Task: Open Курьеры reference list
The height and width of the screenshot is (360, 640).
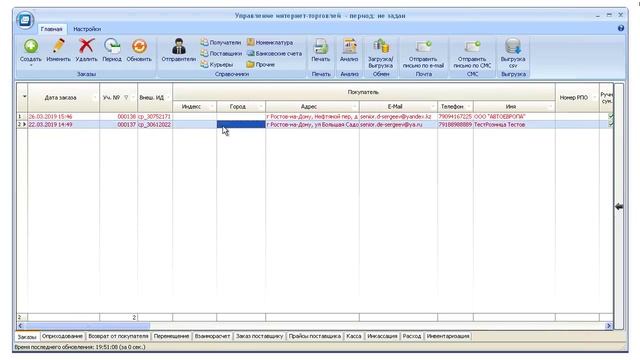Action: [216, 64]
